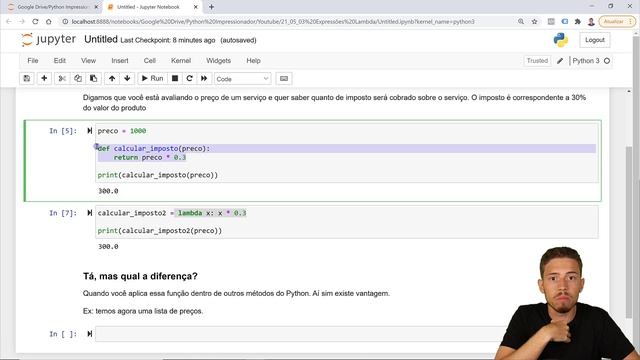Click the 'Tá, mas qual a diferença?' heading
This screenshot has width=640, height=360.
(140, 276)
